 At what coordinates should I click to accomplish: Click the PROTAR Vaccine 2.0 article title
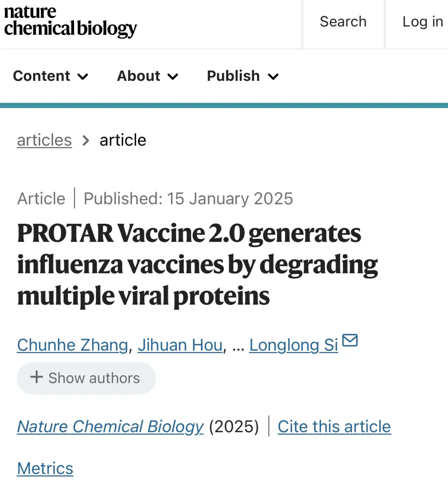[x=197, y=264]
